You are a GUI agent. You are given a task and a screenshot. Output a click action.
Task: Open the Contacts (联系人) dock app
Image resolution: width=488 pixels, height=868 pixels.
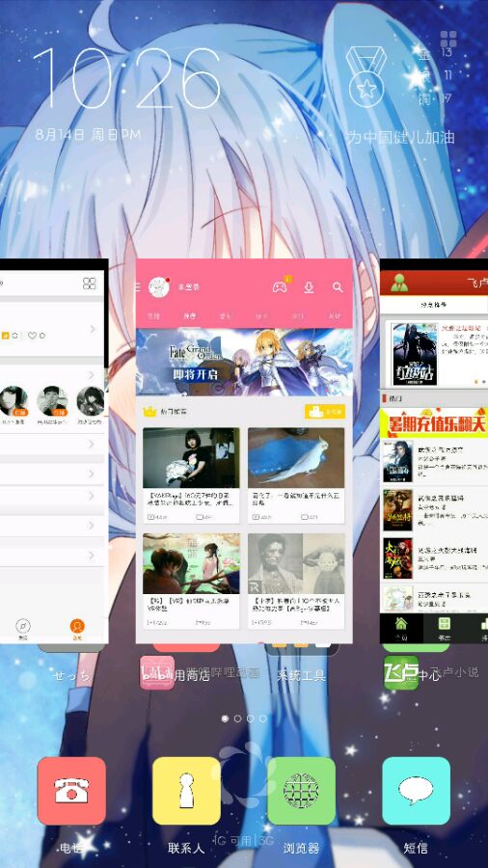[186, 791]
